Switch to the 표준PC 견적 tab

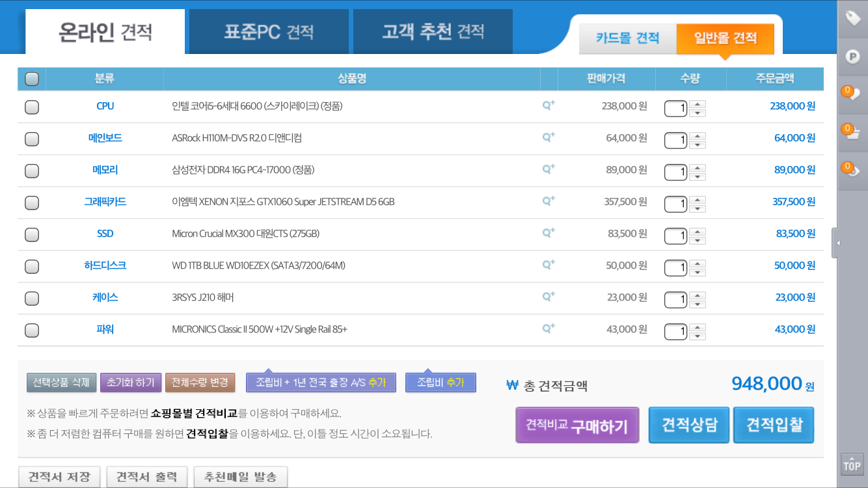269,31
